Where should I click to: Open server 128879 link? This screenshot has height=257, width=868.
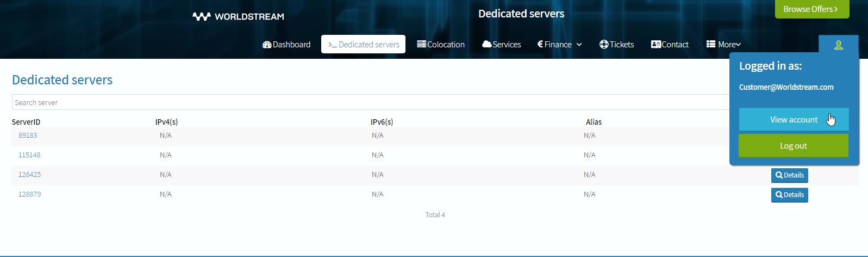(x=29, y=194)
